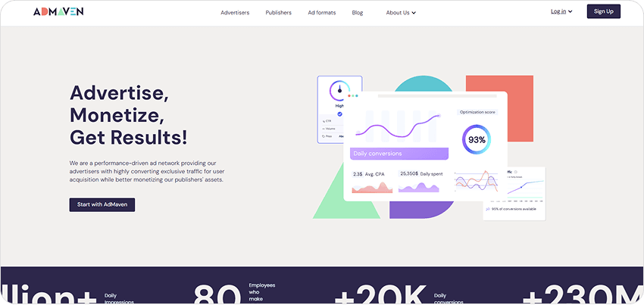Click the Optimization score label
Image resolution: width=644 pixels, height=305 pixels.
coord(477,112)
